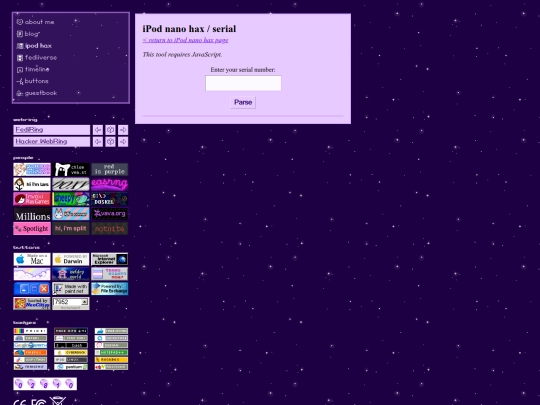Open the DOSKEL badge
Image resolution: width=540 pixels, height=405 pixels.
pyautogui.click(x=110, y=199)
